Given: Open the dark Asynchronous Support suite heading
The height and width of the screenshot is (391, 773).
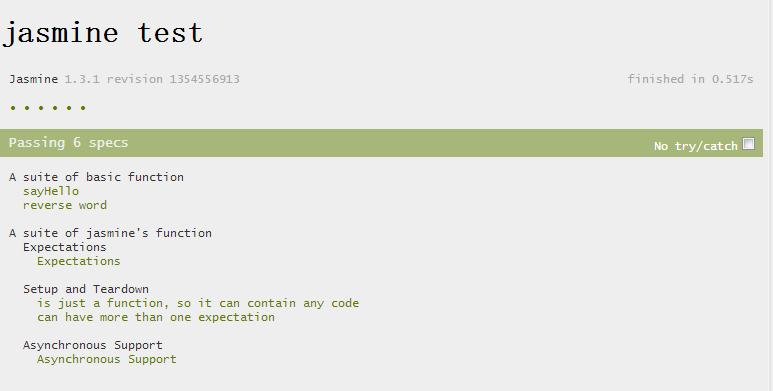Looking at the screenshot, I should pyautogui.click(x=93, y=345).
